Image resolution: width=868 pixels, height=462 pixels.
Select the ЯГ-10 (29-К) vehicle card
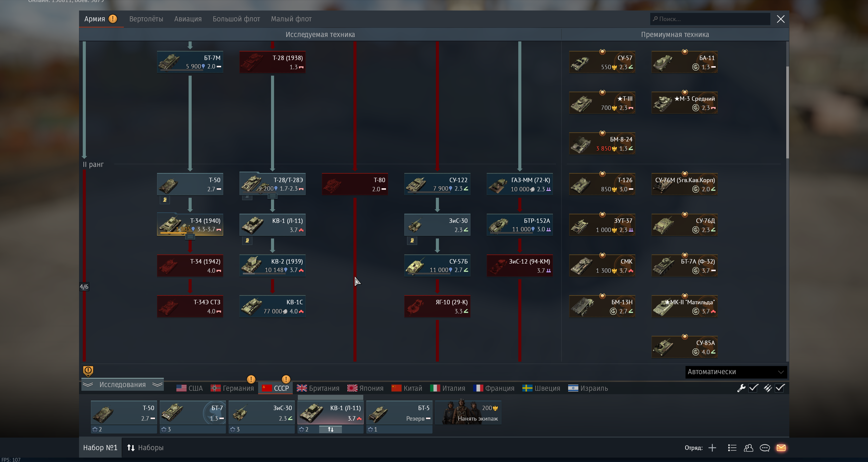[437, 306]
